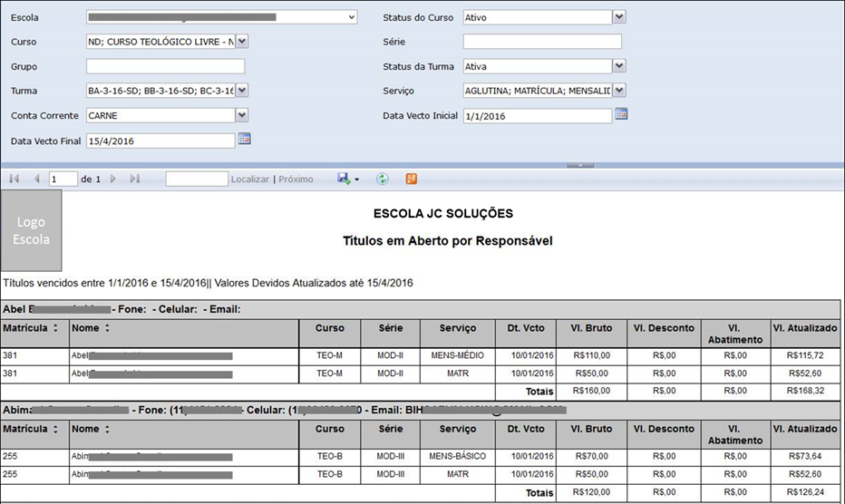The width and height of the screenshot is (845, 504).
Task: Click the MENS-MÉDIO service cell
Action: (x=458, y=355)
